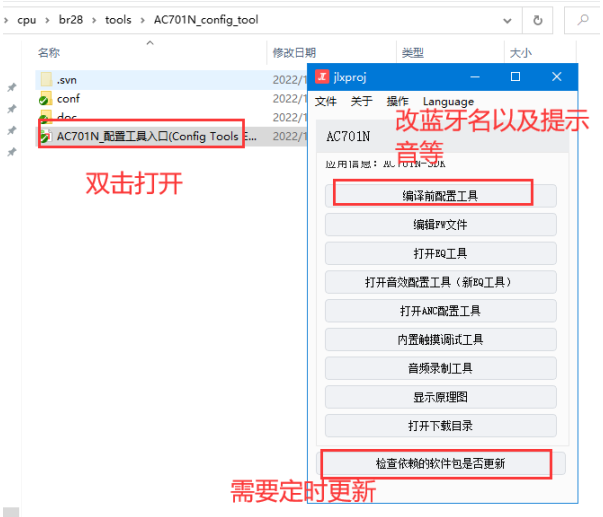This screenshot has width=603, height=517.
Task: Expand chevron after tools in breadcrumb
Action: [x=143, y=20]
